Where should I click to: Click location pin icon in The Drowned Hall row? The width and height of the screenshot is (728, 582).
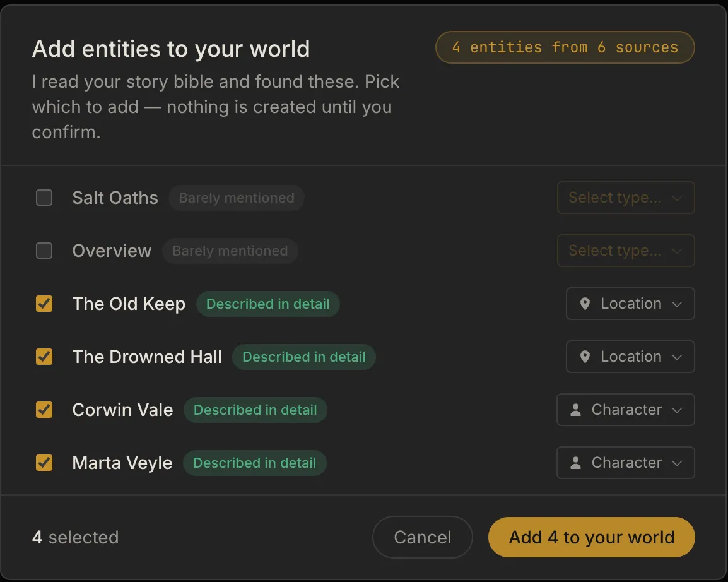click(x=585, y=357)
